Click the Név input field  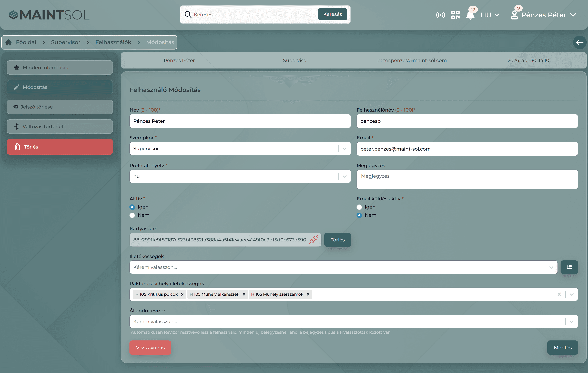(x=240, y=121)
